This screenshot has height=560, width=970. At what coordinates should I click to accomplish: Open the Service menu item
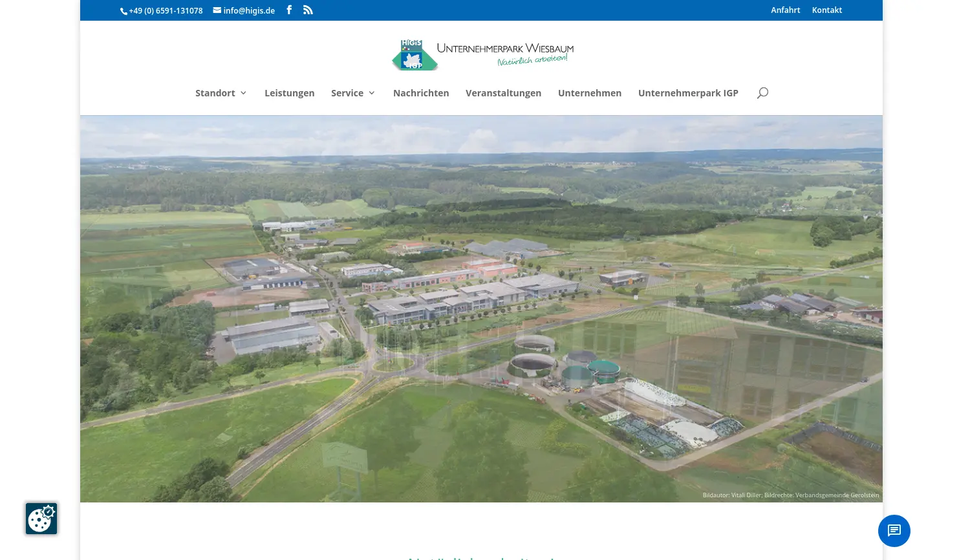pyautogui.click(x=347, y=93)
